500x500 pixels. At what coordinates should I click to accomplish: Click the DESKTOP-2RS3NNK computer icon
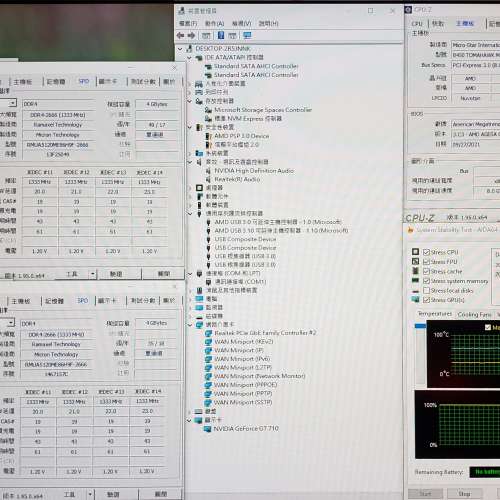click(x=189, y=49)
